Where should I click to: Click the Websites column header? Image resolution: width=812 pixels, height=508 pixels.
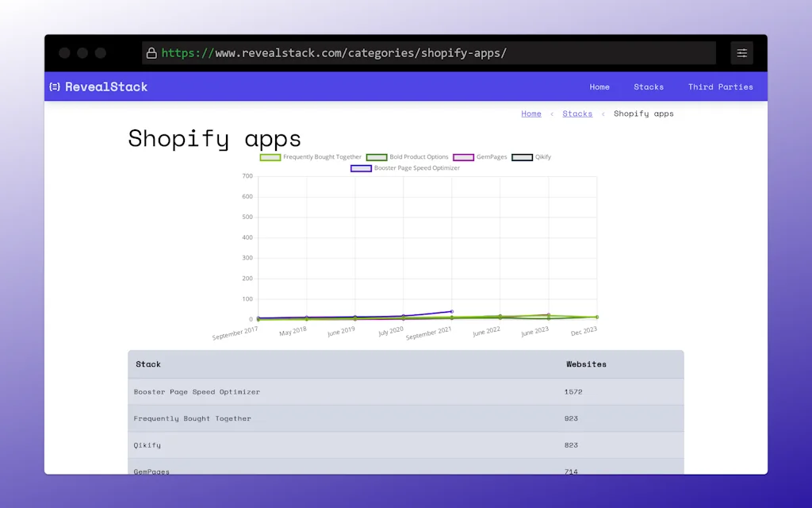pyautogui.click(x=586, y=364)
